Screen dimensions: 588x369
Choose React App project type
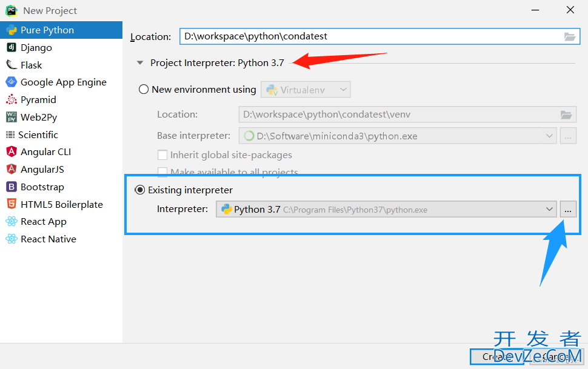click(61, 222)
